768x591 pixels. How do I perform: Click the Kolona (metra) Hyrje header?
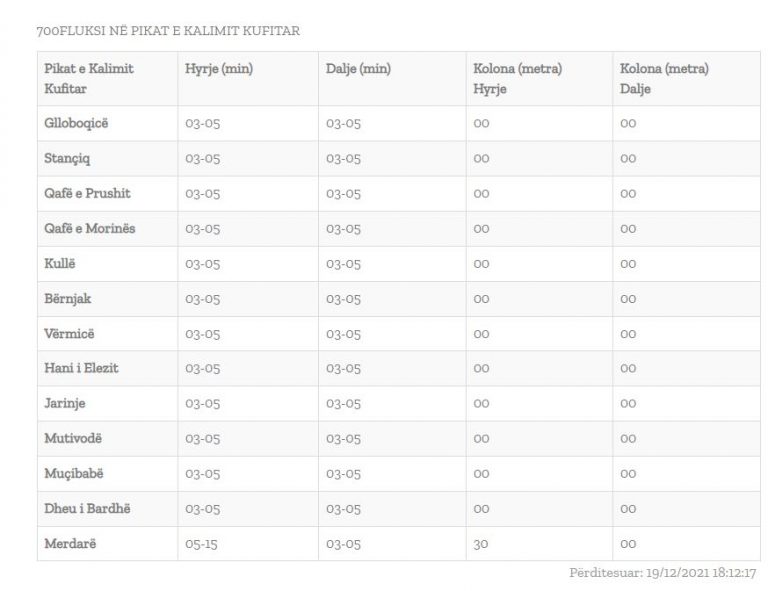coord(518,78)
